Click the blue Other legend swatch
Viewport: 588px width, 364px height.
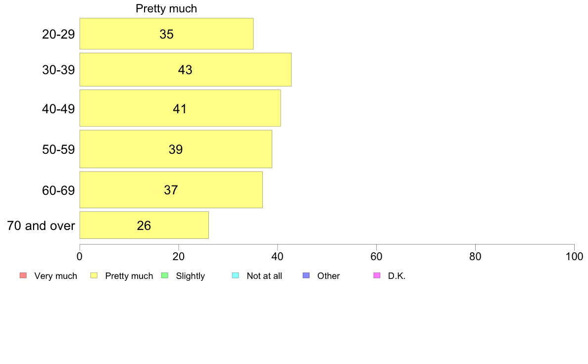point(306,275)
